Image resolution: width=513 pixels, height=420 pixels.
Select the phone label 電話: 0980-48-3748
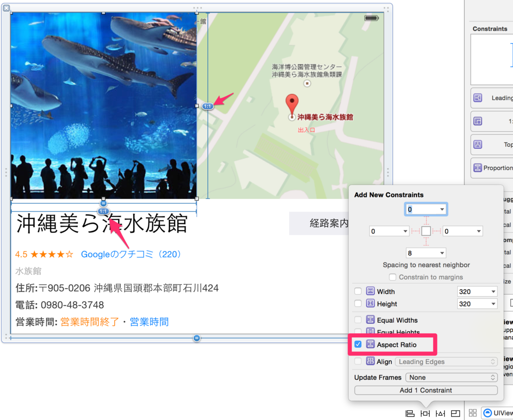coord(60,305)
